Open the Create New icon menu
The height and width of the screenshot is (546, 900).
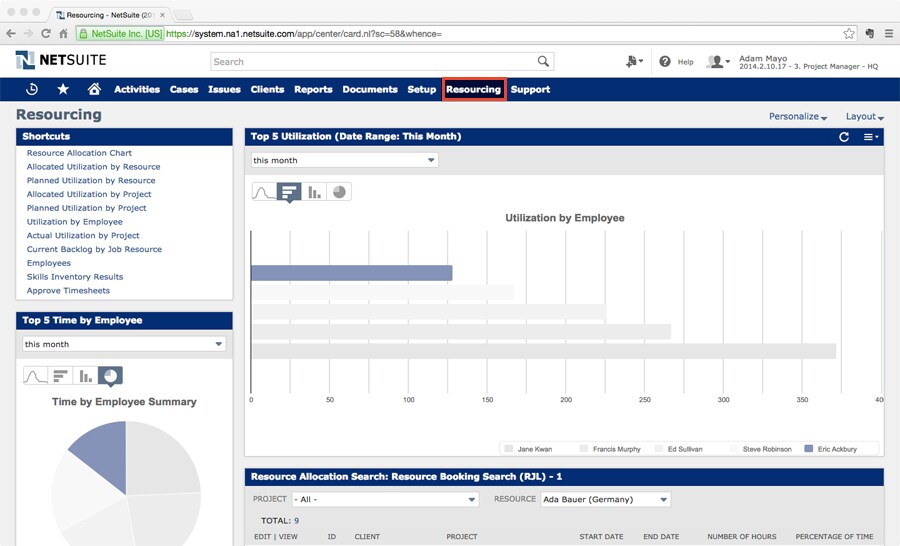[634, 61]
